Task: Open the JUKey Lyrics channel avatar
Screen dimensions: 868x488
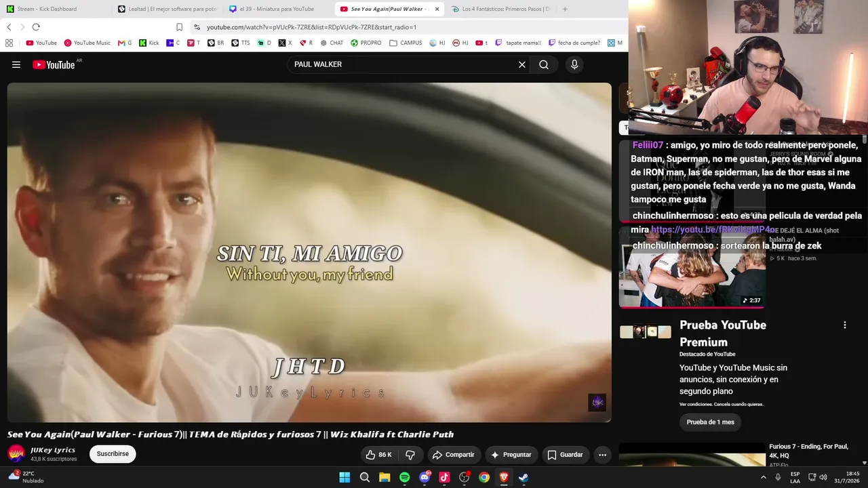Action: point(16,453)
